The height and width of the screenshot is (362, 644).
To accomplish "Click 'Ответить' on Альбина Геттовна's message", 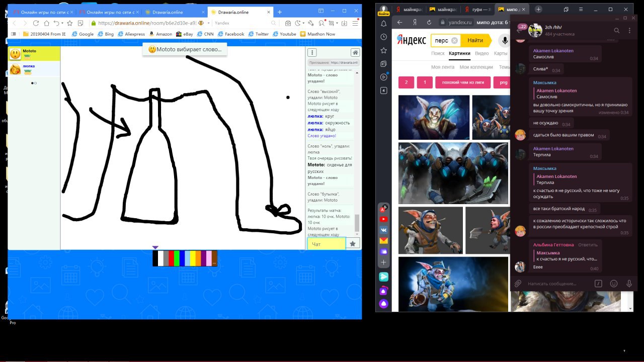I will [x=588, y=245].
